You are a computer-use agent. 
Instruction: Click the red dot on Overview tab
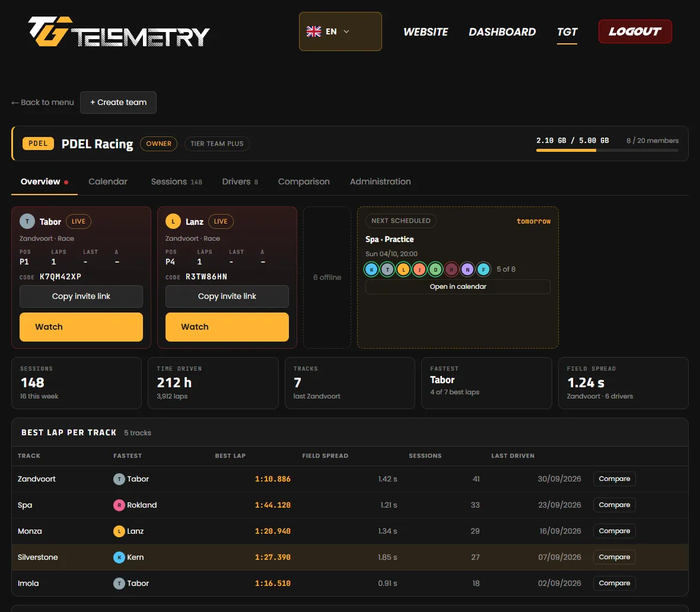click(x=66, y=182)
